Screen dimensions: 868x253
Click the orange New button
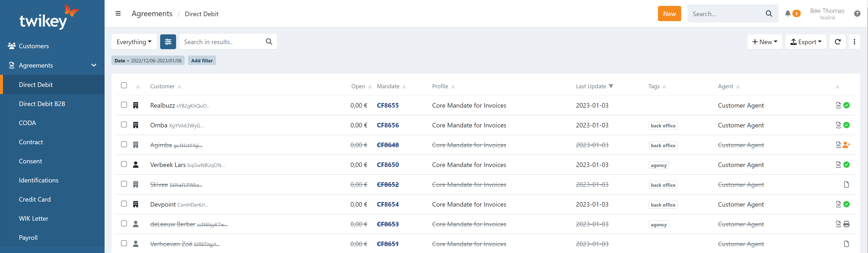[669, 13]
